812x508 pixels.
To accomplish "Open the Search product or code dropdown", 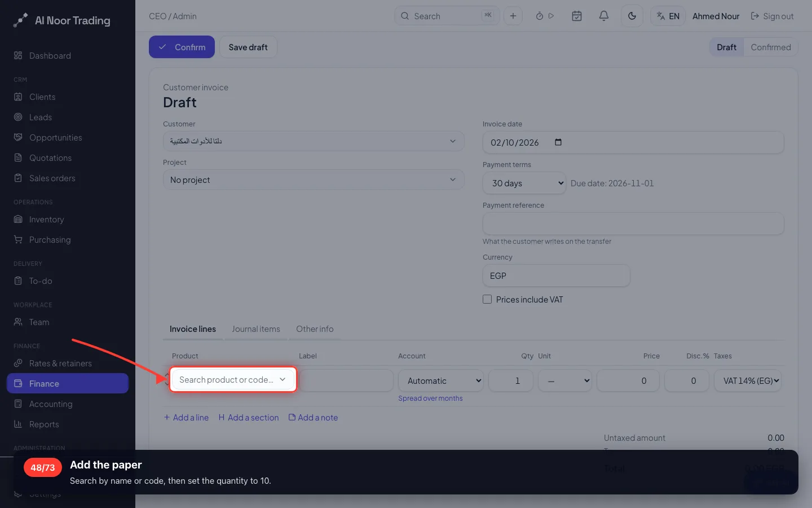I will tap(233, 379).
